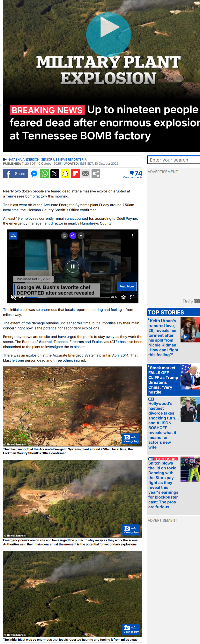Screen dimensions: 200x644
Task: Share article on Facebook
Action: pyautogui.click(x=16, y=174)
